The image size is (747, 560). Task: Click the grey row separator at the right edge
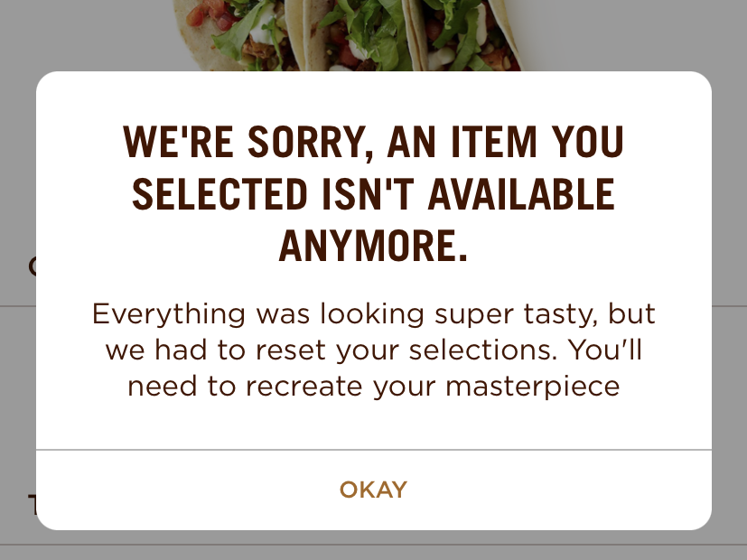[729, 306]
